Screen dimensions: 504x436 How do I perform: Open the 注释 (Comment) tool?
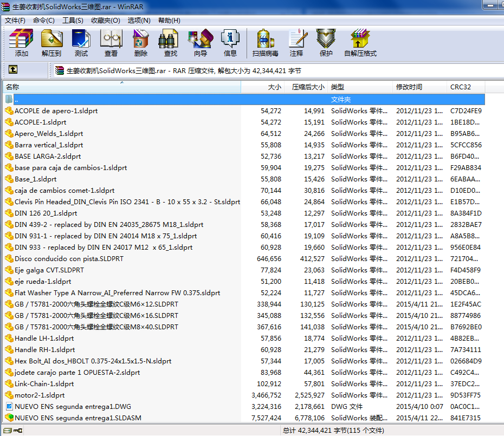coord(296,43)
